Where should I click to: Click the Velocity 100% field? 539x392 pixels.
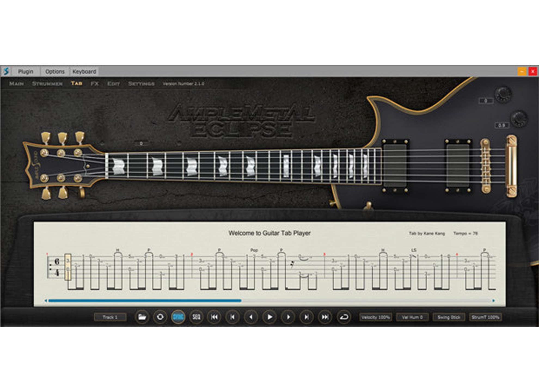click(x=375, y=317)
